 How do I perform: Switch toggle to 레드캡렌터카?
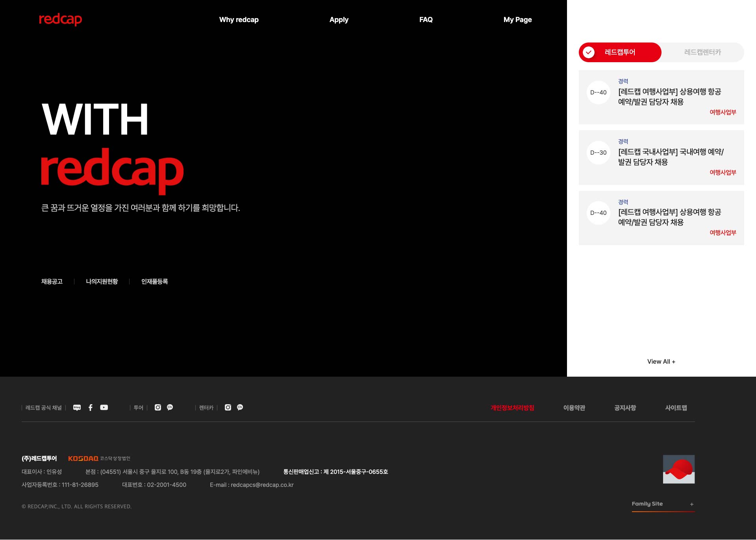702,52
